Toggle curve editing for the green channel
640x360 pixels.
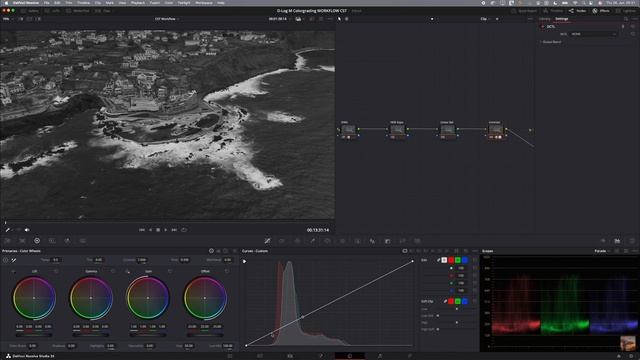(458, 260)
